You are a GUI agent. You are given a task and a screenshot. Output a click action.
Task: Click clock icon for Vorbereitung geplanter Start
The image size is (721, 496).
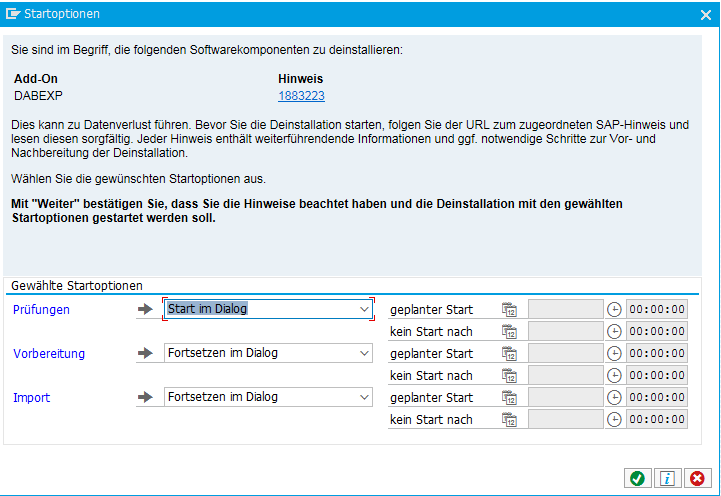[614, 354]
